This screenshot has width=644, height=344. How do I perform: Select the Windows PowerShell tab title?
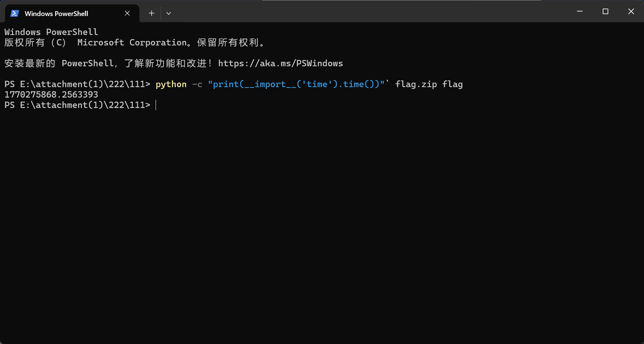(x=56, y=13)
